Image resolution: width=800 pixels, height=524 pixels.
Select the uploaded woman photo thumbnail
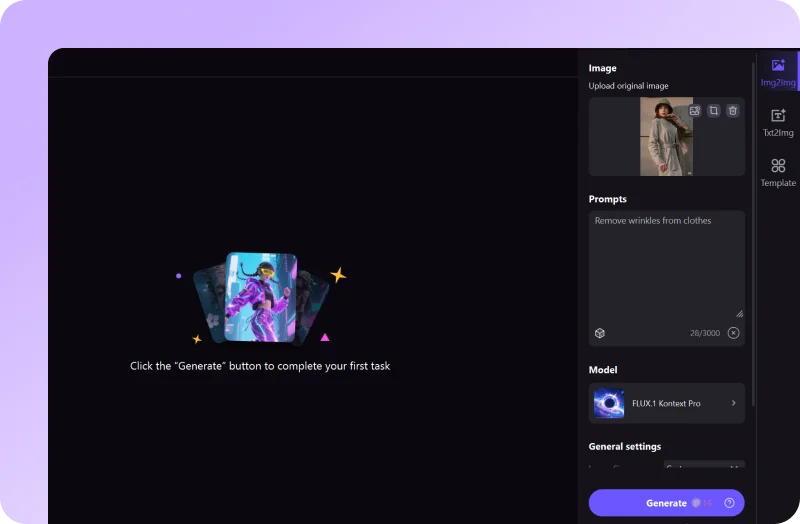click(666, 137)
